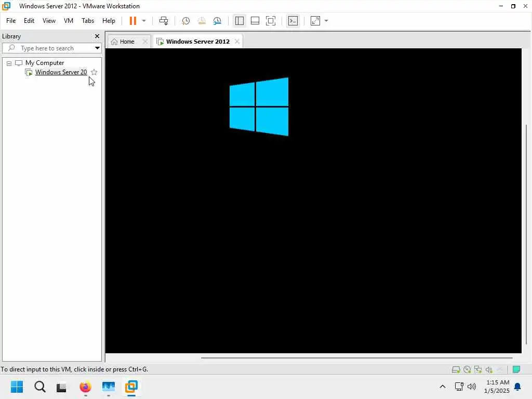Select My Computer in the library
532x399 pixels.
click(45, 63)
